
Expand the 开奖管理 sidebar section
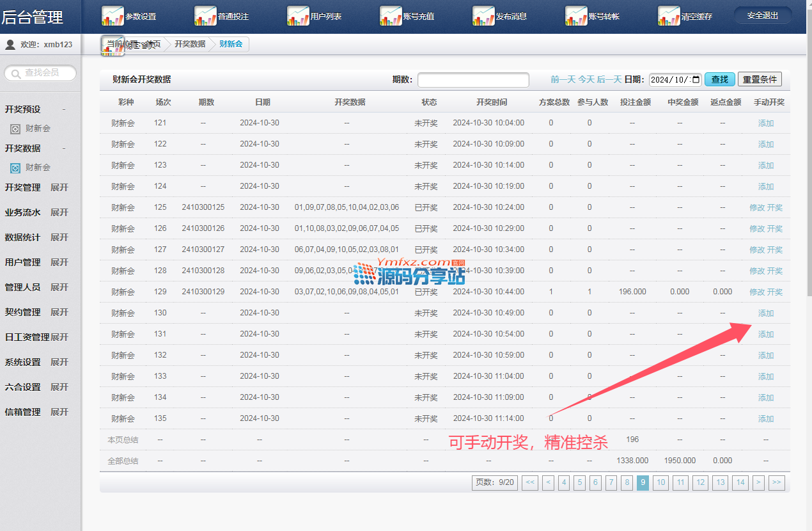tap(59, 187)
